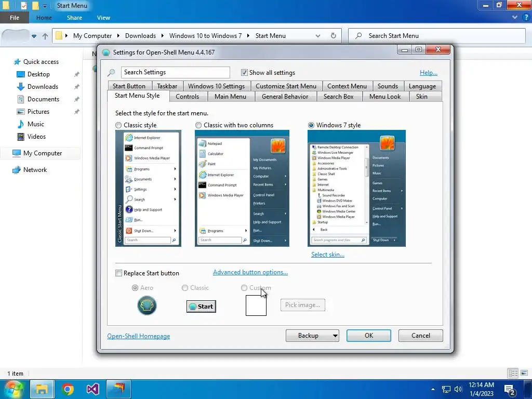Open Quick access star icon in sidebar
The image size is (532, 399).
(17, 62)
